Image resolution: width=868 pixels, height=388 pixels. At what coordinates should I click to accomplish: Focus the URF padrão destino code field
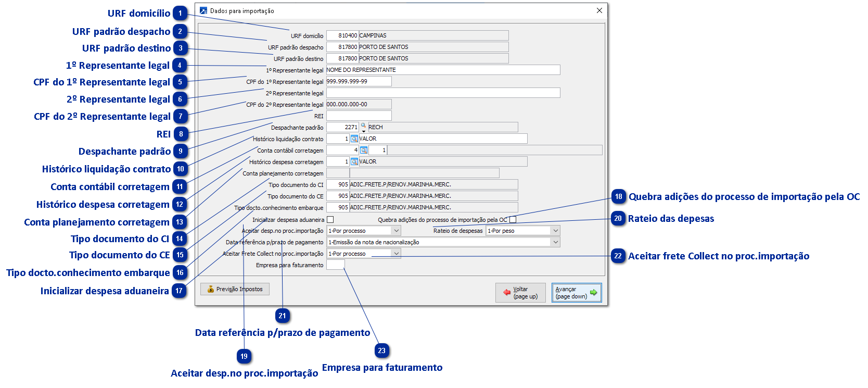point(342,58)
